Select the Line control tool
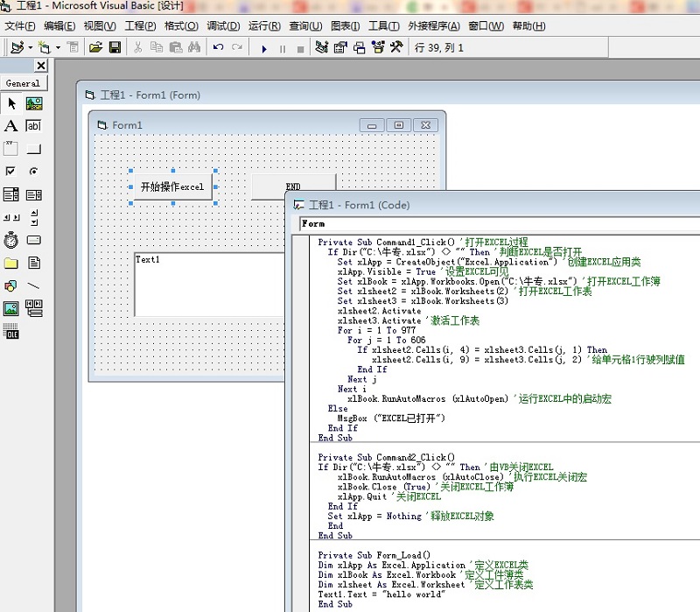The width and height of the screenshot is (700, 612). (x=34, y=285)
